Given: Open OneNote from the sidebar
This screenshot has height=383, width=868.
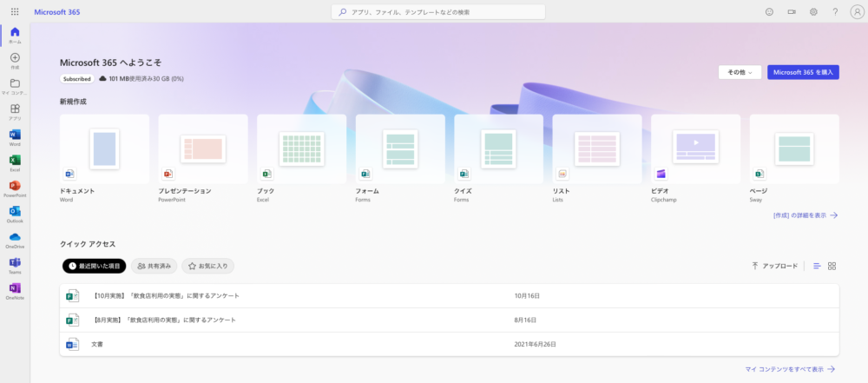Looking at the screenshot, I should click(x=15, y=288).
